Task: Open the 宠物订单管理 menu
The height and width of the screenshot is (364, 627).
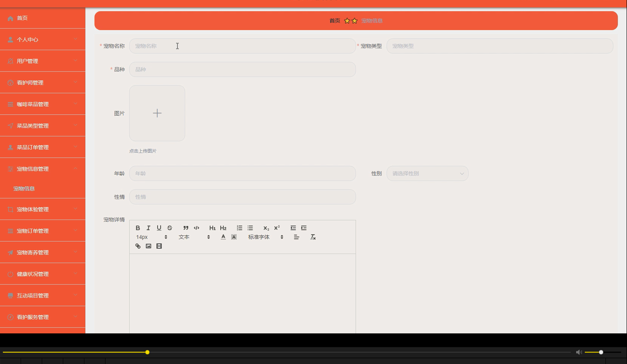Action: pos(43,231)
